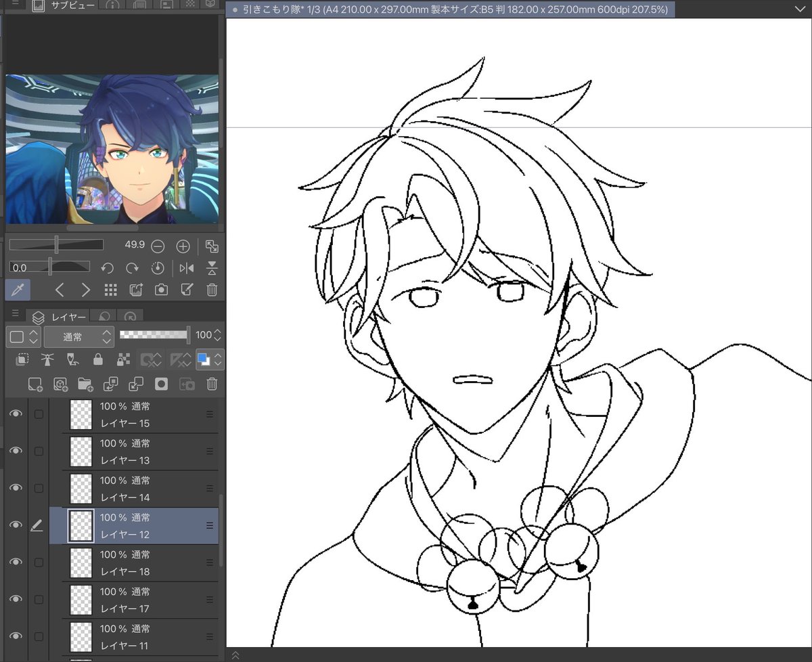Switch to the third Layer-panel tab
Image resolution: width=812 pixels, height=662 pixels.
pos(130,316)
